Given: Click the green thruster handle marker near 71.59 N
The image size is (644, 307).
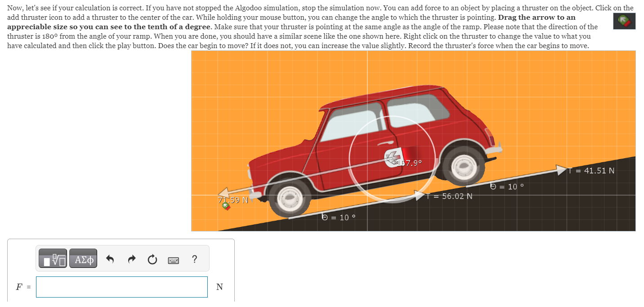Looking at the screenshot, I should coord(225,205).
